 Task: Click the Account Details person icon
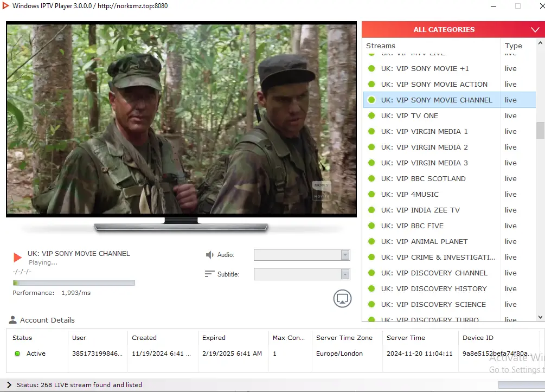pos(13,320)
